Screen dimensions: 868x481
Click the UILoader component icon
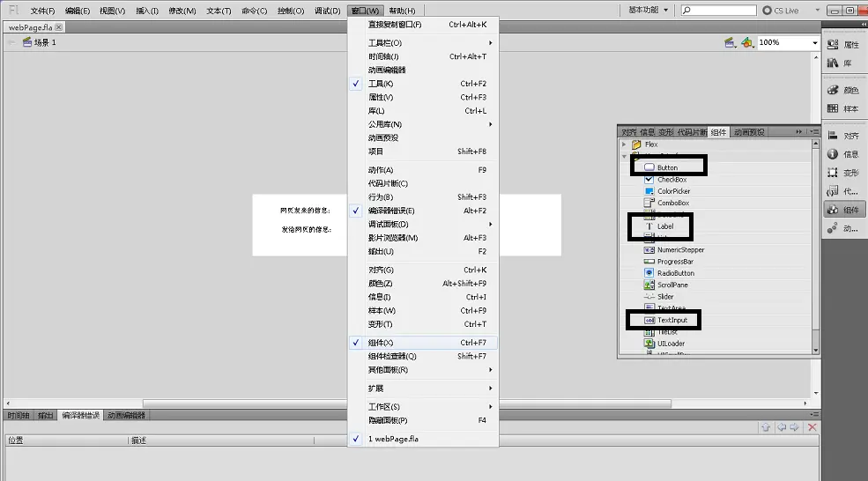click(x=649, y=344)
